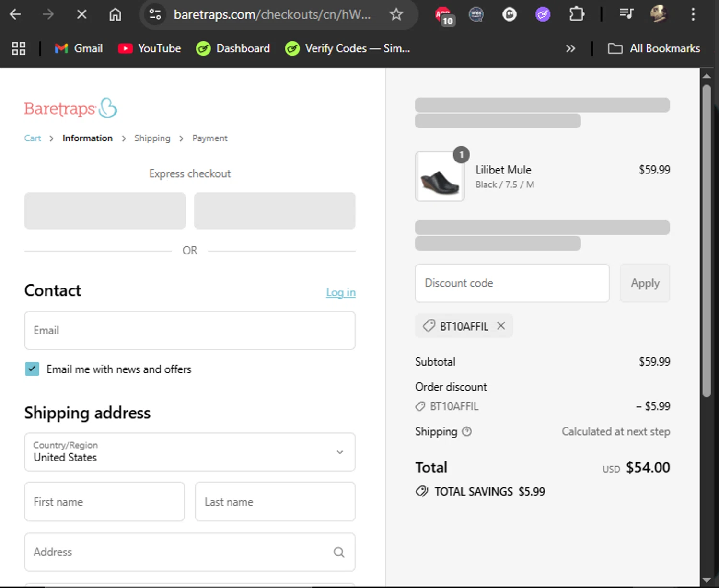Click the 'Calculated at next step' text
This screenshot has width=719, height=588.
[x=616, y=431]
